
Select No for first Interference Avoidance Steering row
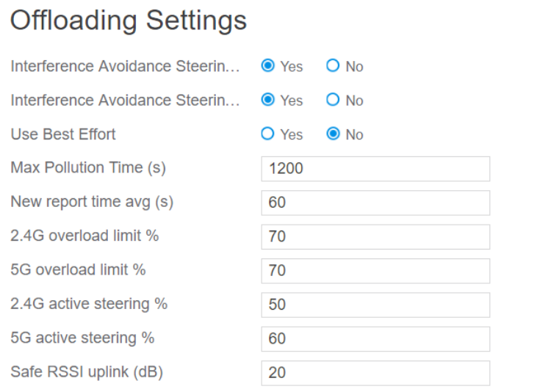[333, 66]
